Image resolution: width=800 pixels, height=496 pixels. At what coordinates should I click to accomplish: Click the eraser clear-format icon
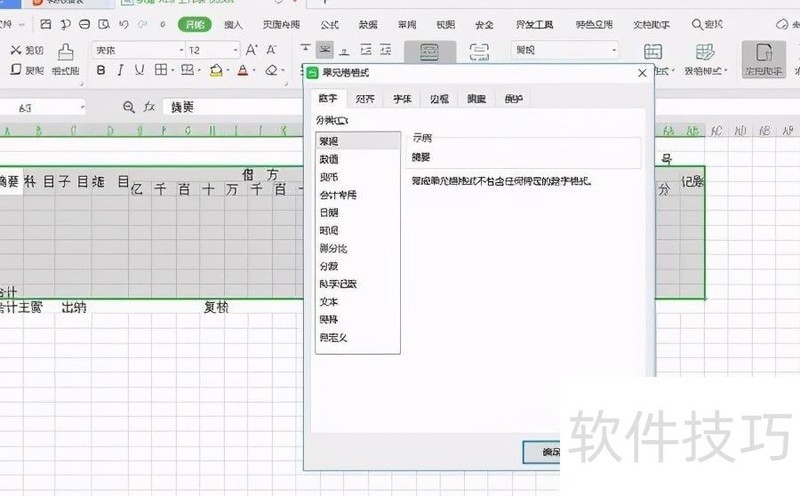click(x=272, y=70)
